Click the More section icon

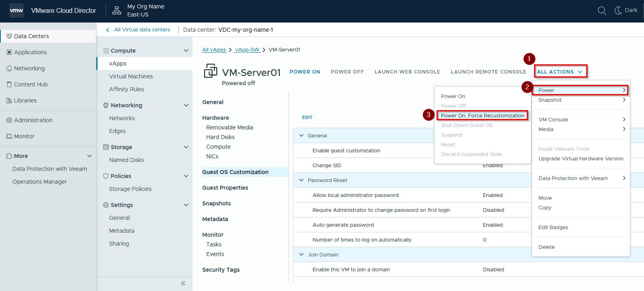[x=9, y=156]
